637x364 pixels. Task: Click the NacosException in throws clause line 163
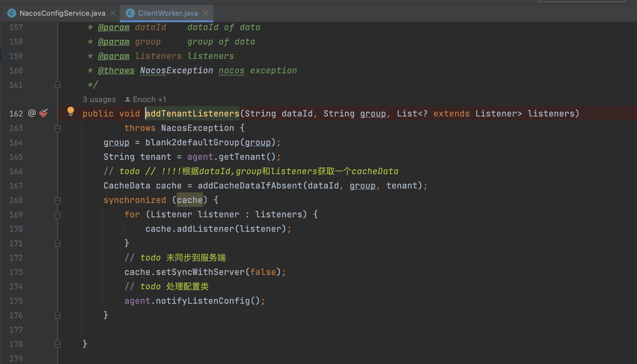(198, 128)
